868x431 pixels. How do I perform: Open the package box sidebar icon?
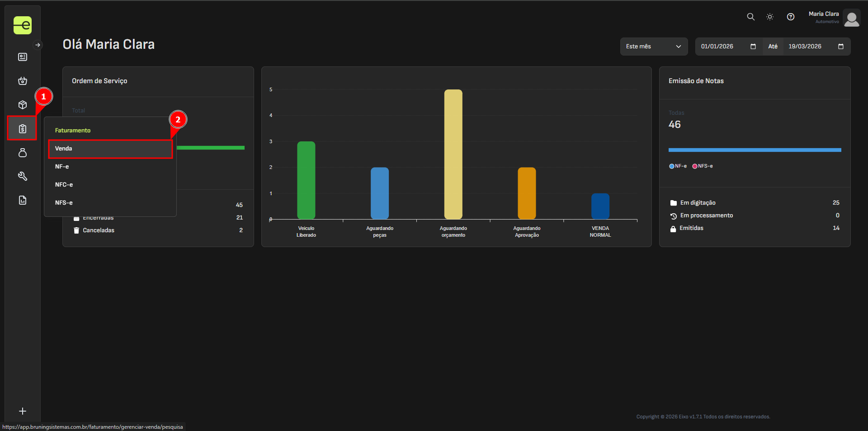[x=23, y=105]
